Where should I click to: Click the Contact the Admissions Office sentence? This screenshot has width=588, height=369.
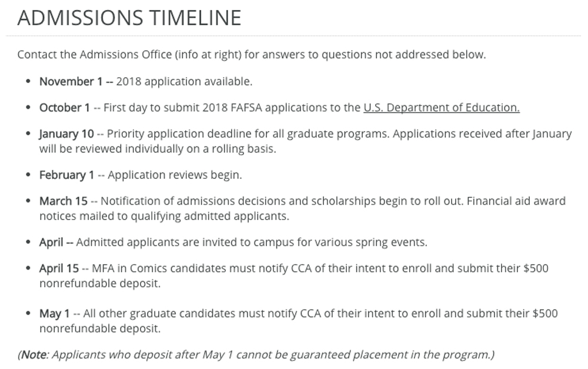pyautogui.click(x=251, y=55)
